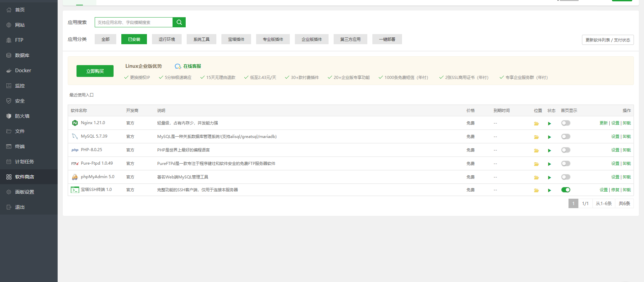Click the phpMyAdmin status play icon
Viewport: 644px width, 282px height.
(550, 177)
